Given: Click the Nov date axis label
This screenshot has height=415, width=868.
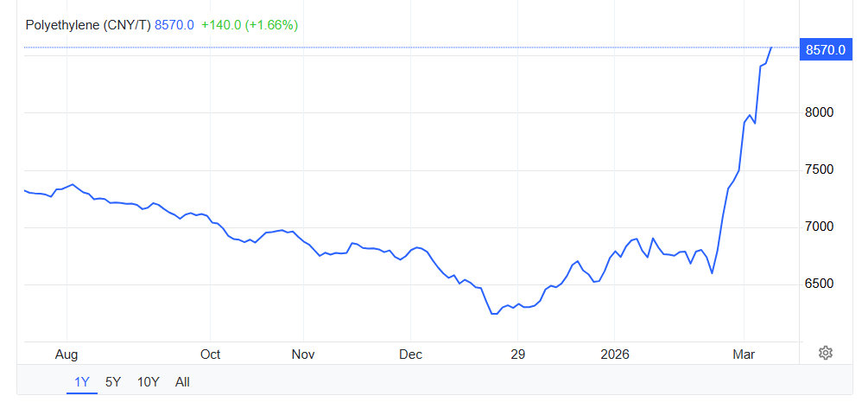Looking at the screenshot, I should point(303,354).
